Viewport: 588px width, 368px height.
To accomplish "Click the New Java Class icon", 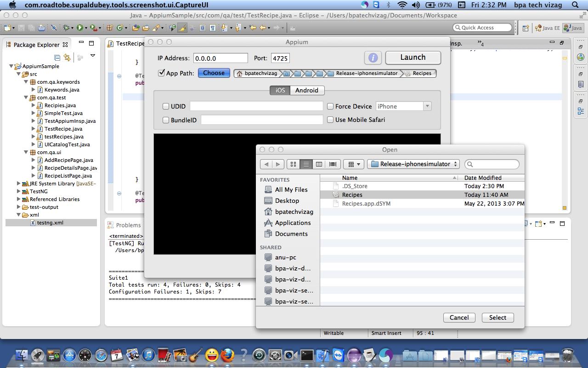I will point(119,28).
